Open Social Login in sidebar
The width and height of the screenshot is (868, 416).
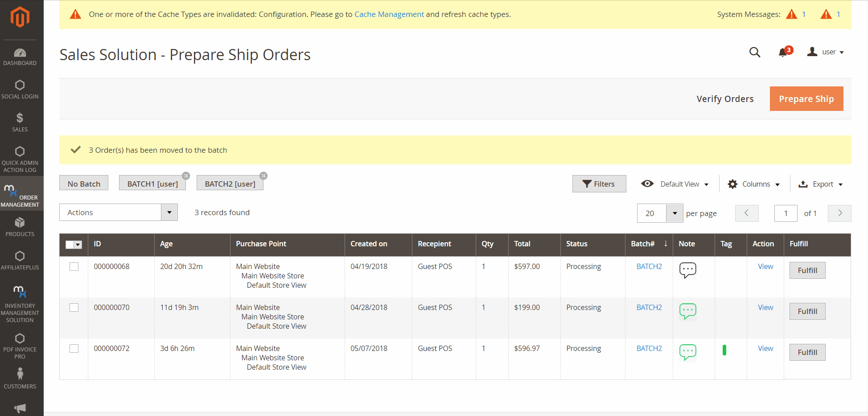tap(20, 90)
